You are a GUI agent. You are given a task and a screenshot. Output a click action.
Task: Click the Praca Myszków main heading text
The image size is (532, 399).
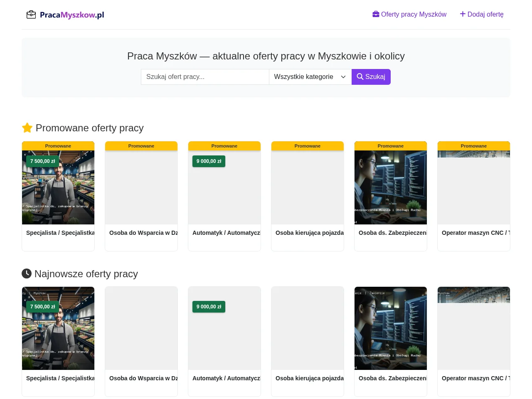[x=266, y=56]
